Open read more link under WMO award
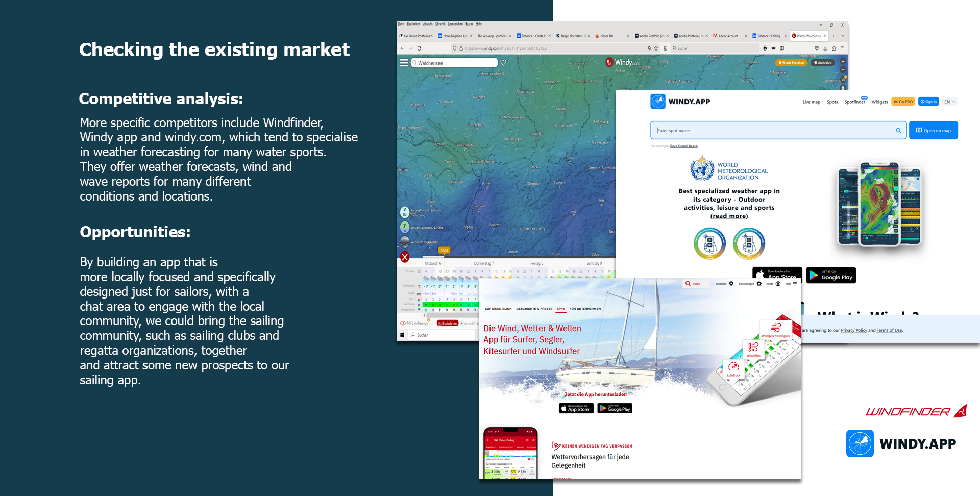This screenshot has height=496, width=980. click(729, 216)
